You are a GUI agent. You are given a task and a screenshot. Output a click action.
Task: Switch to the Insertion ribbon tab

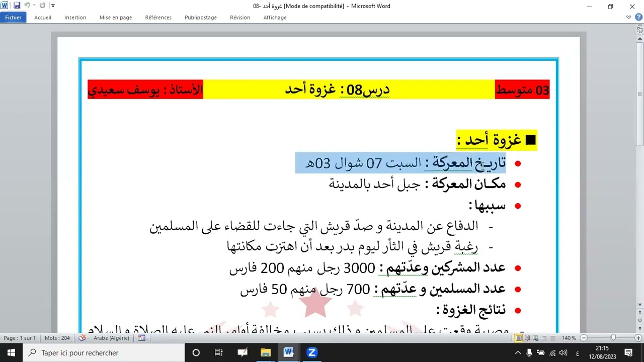tap(75, 17)
